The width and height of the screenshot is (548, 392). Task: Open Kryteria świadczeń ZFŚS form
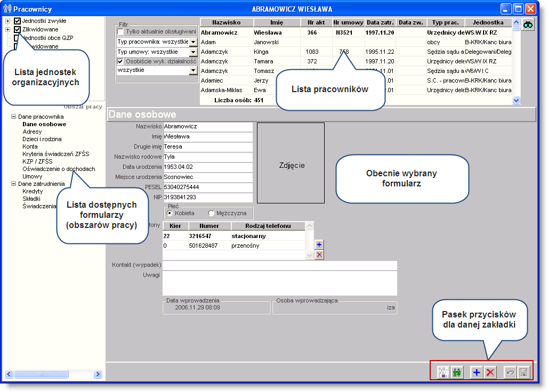point(56,154)
